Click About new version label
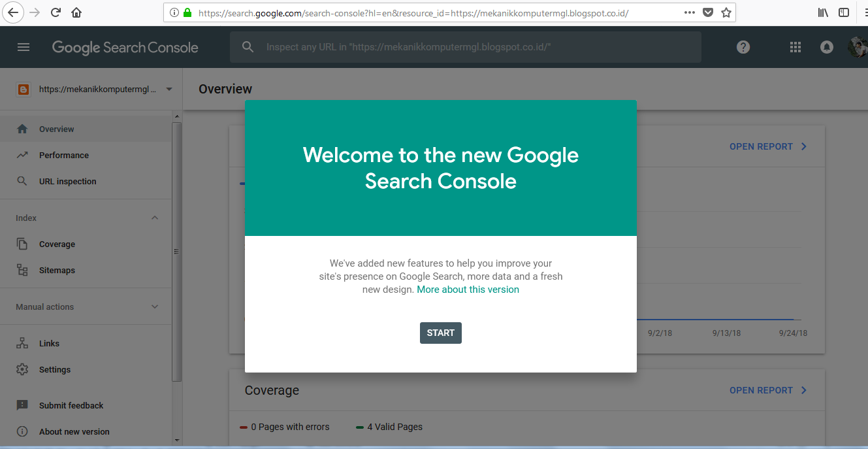 click(x=74, y=431)
